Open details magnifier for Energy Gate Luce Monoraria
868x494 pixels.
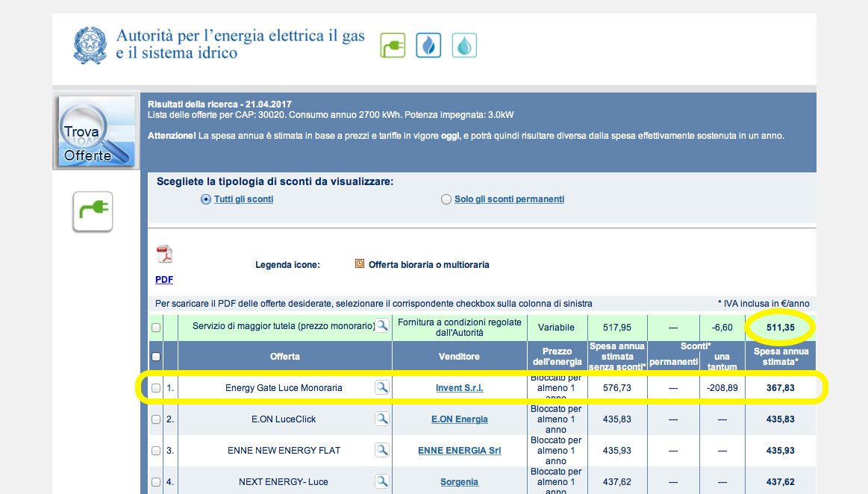tap(382, 387)
